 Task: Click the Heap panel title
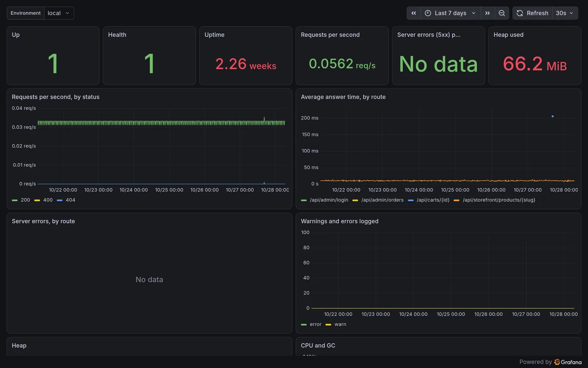point(19,346)
